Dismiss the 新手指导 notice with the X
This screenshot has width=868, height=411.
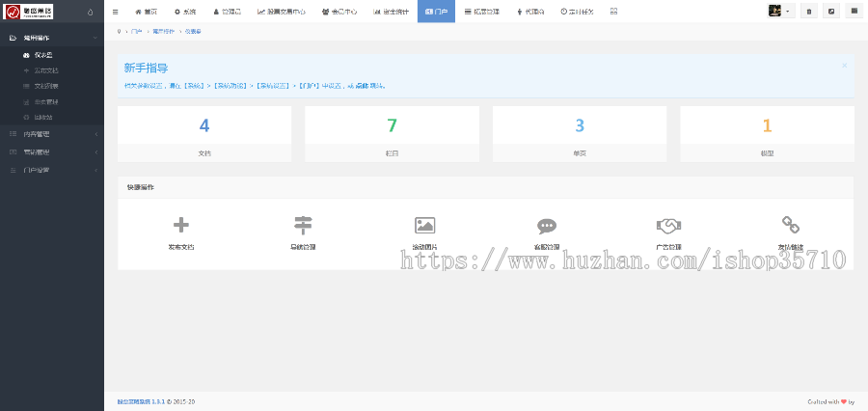[844, 66]
